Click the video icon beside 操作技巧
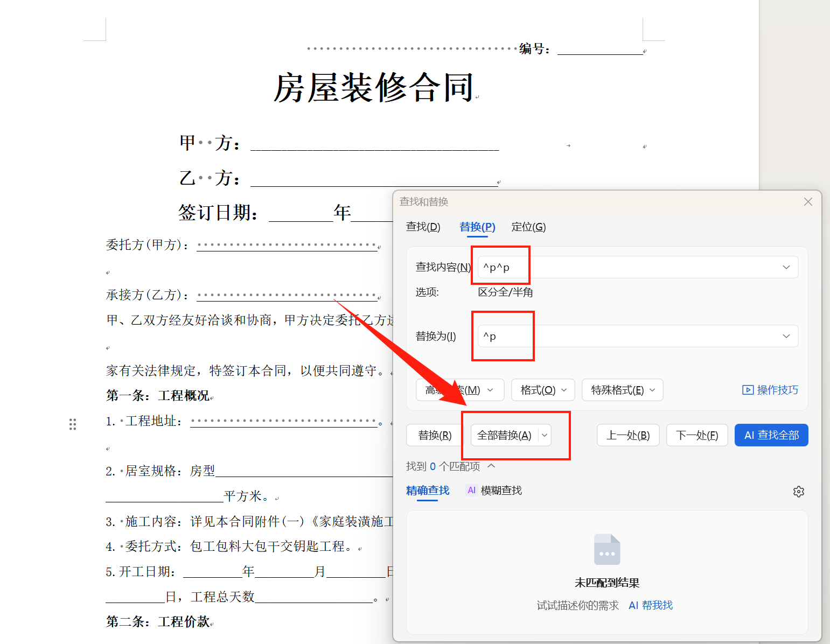Image resolution: width=830 pixels, height=644 pixels. point(749,390)
